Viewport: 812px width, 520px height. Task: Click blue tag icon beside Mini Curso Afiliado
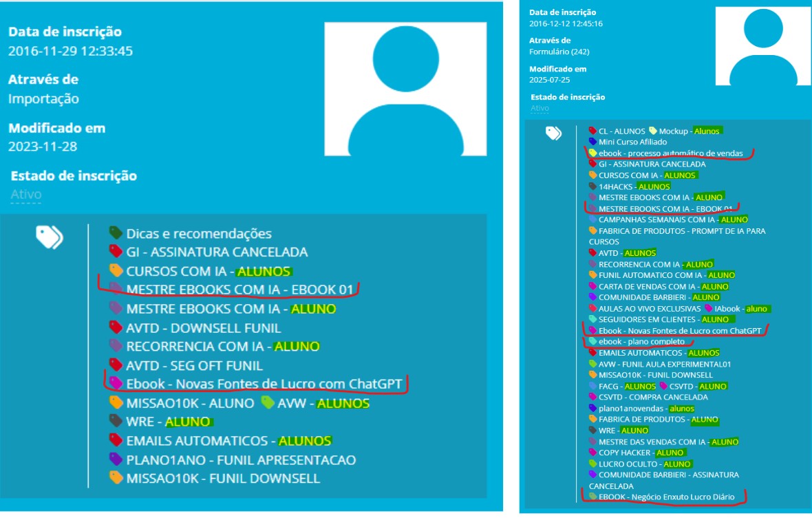click(593, 141)
